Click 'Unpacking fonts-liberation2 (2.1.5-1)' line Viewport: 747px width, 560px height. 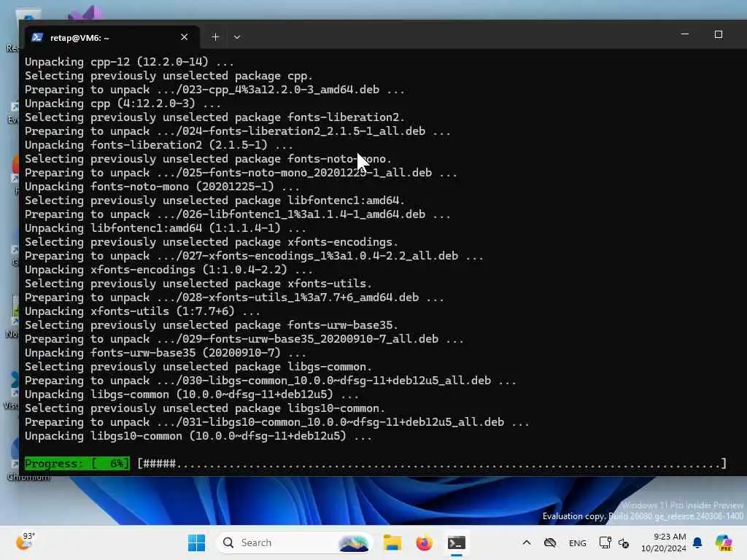(158, 145)
